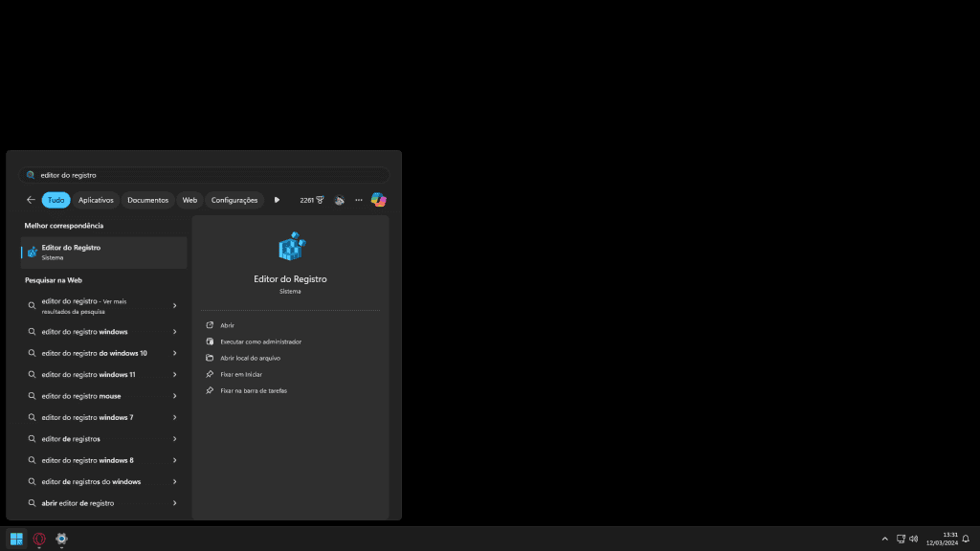Expand chevron for 'windows 11' suggestion
Screen dimensions: 980x551
coord(175,374)
